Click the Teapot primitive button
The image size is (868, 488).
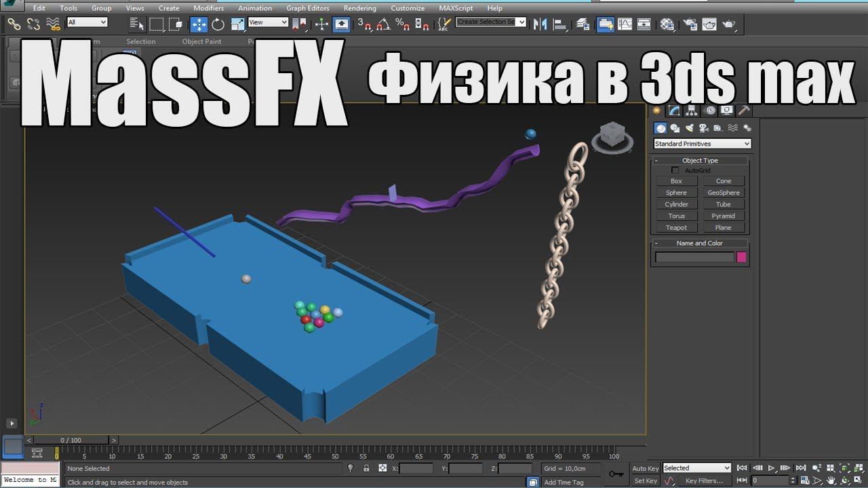pyautogui.click(x=676, y=228)
